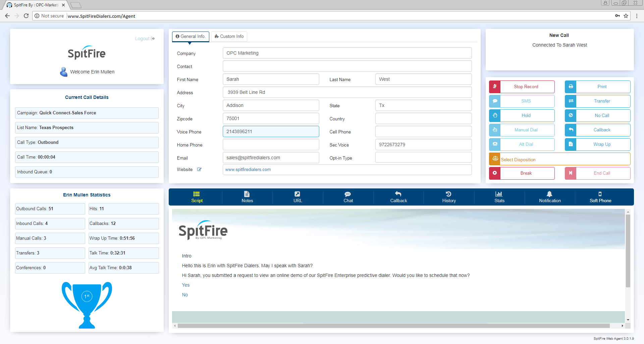Viewport: 644px width, 344px height.
Task: Click the site info Not secure icon
Action: 37,16
